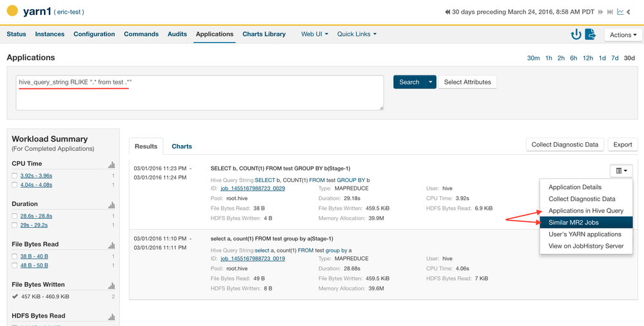Open job_1455167988723_0029 link
This screenshot has height=326, width=644.
[x=253, y=188]
